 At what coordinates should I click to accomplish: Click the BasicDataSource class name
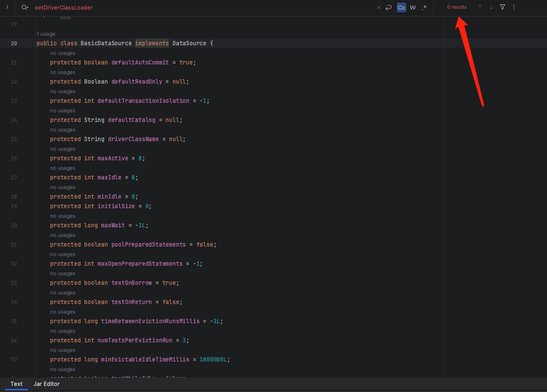pyautogui.click(x=106, y=43)
